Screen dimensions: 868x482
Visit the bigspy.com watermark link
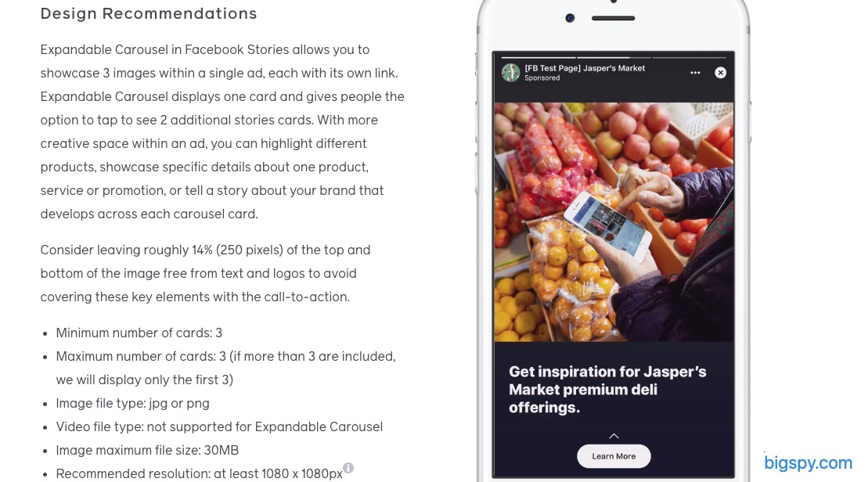[x=808, y=463]
